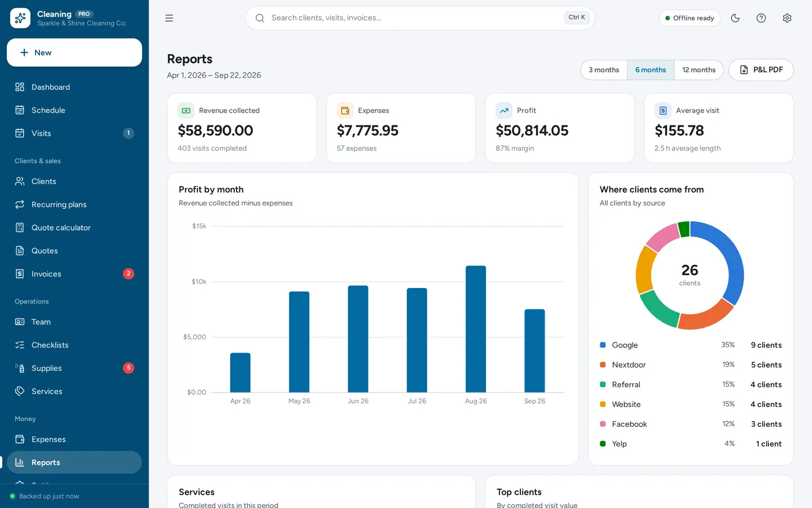The width and height of the screenshot is (812, 508).
Task: Click the New button
Action: tap(74, 53)
